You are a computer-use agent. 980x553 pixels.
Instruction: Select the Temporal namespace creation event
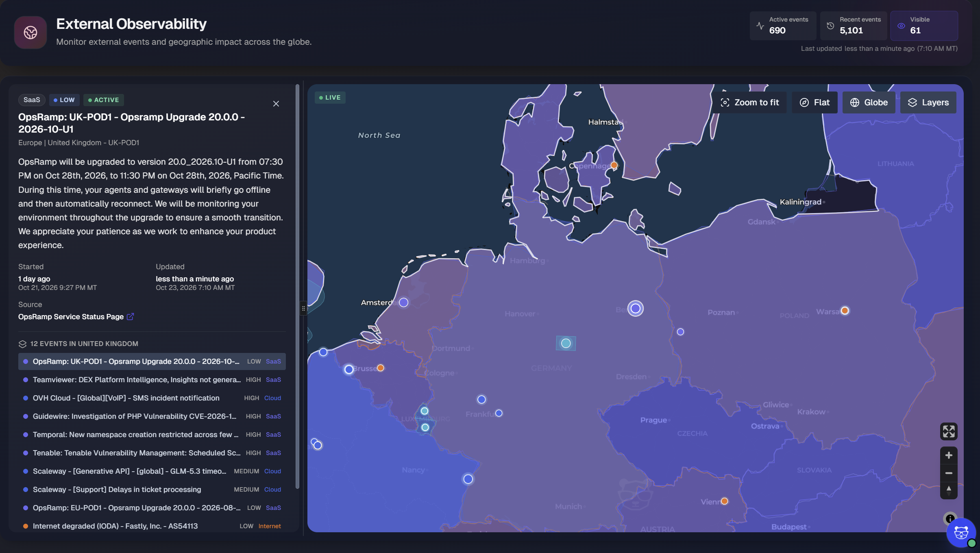(152, 435)
